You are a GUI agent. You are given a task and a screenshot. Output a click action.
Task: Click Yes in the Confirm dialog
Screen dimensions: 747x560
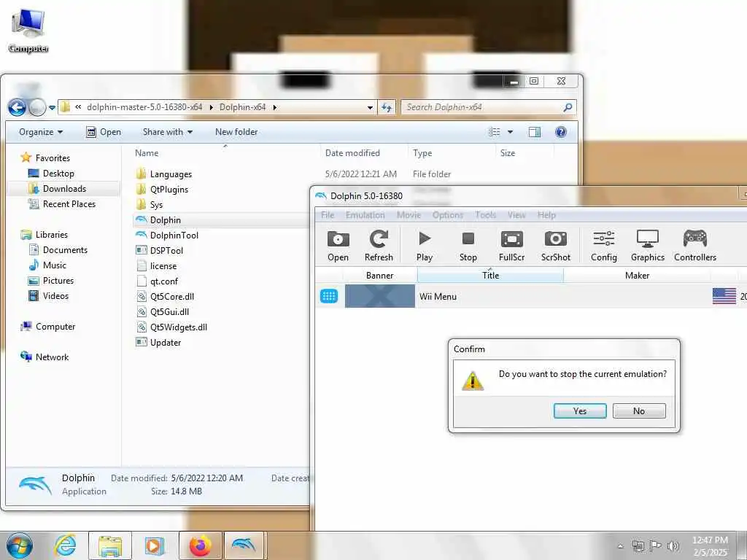coord(580,411)
